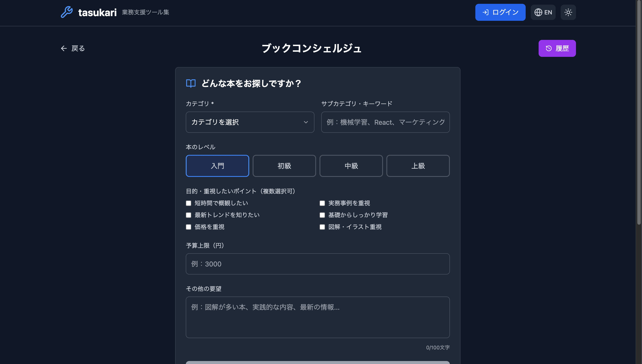Screen dimensions: 642x364
Task: Enable the 実務事例を重視 option
Action: point(322,203)
